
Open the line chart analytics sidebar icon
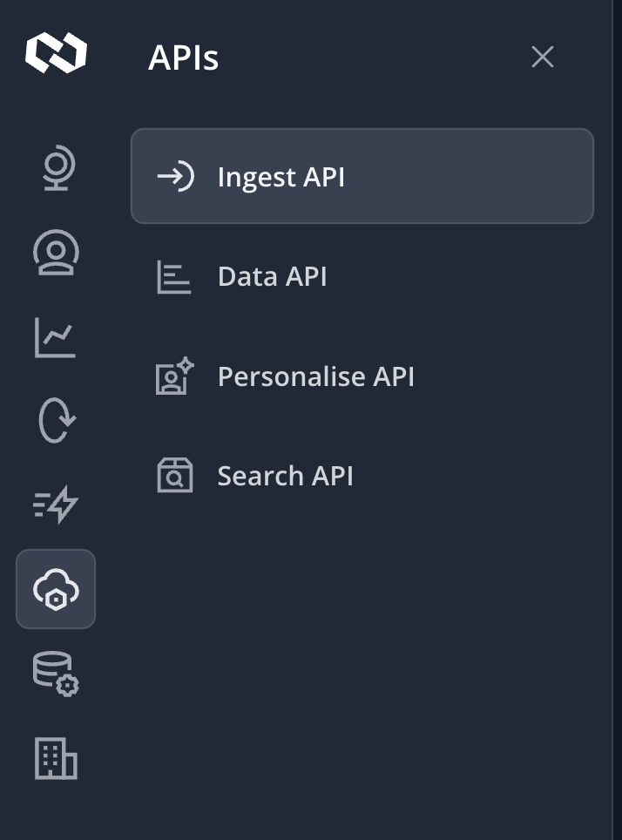click(x=56, y=337)
